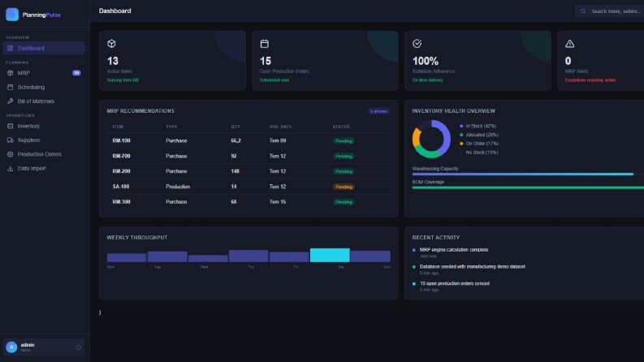Click the Production Orders gear icon
The width and height of the screenshot is (644, 362).
click(11, 154)
